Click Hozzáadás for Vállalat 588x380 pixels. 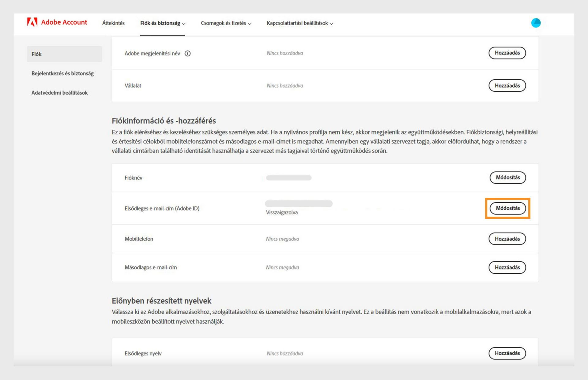click(507, 85)
